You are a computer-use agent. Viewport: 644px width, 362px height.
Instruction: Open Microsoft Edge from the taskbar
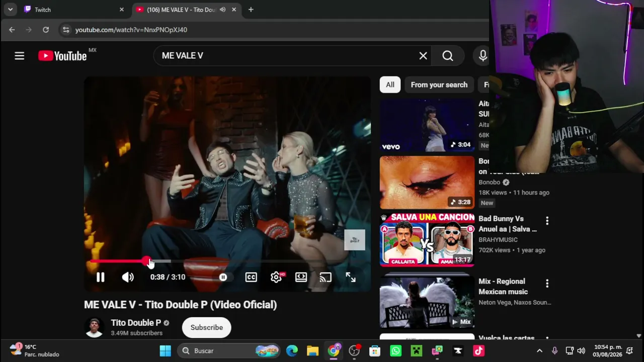[x=292, y=351]
